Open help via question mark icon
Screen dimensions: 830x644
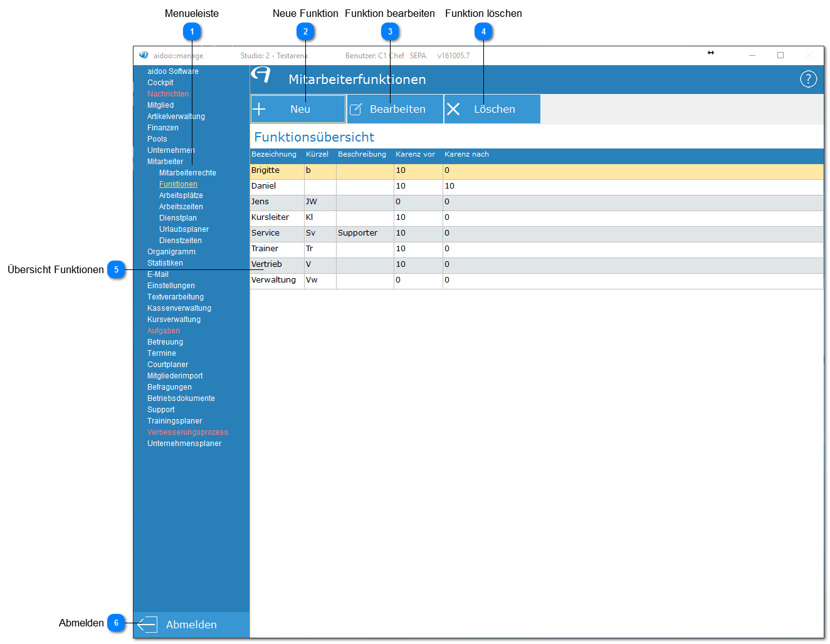(x=809, y=79)
